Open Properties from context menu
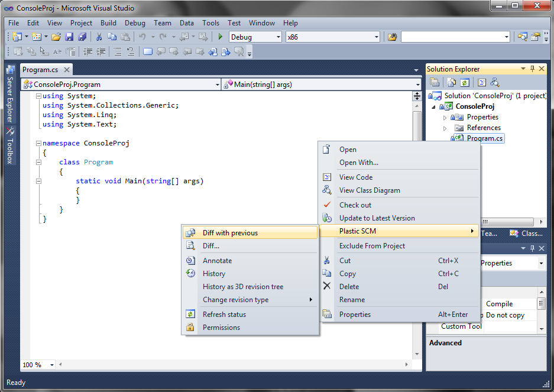Viewport: 554px width, 392px height. [x=399, y=314]
